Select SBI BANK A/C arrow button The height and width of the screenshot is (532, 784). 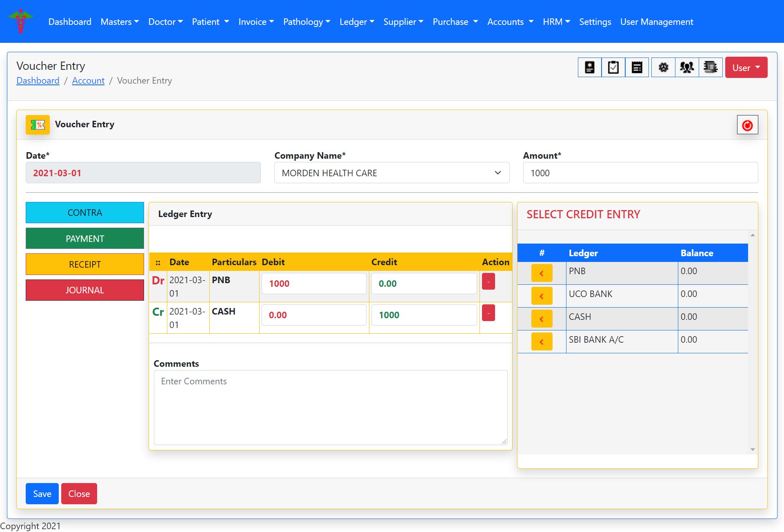tap(542, 341)
